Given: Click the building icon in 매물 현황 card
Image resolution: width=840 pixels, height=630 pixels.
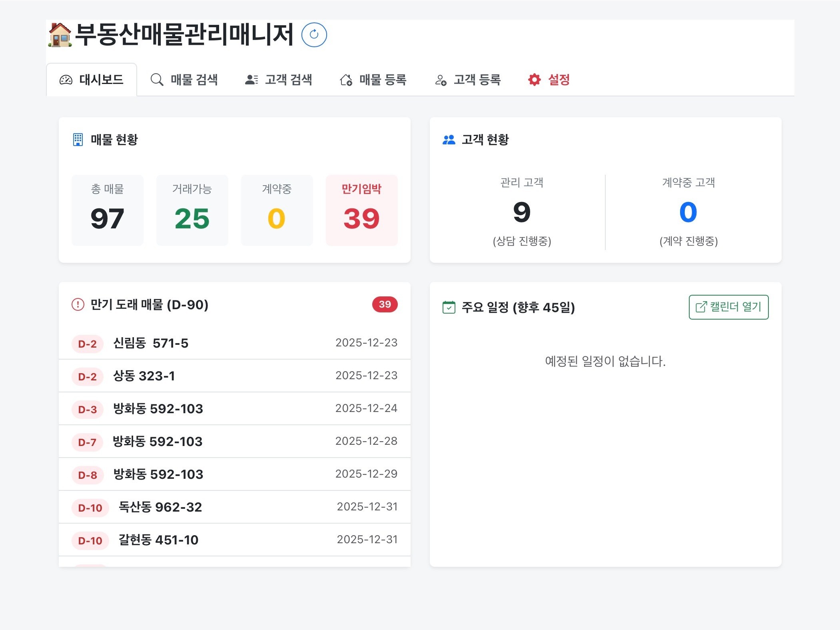Looking at the screenshot, I should pos(77,139).
